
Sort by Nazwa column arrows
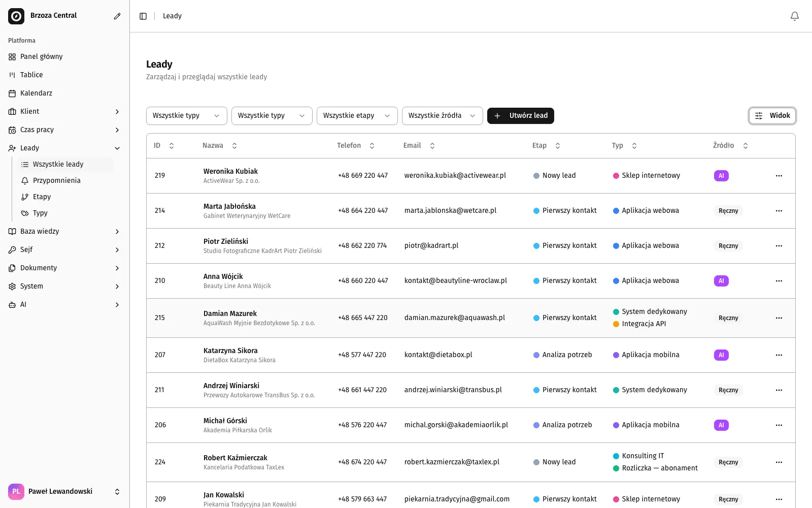pyautogui.click(x=234, y=146)
